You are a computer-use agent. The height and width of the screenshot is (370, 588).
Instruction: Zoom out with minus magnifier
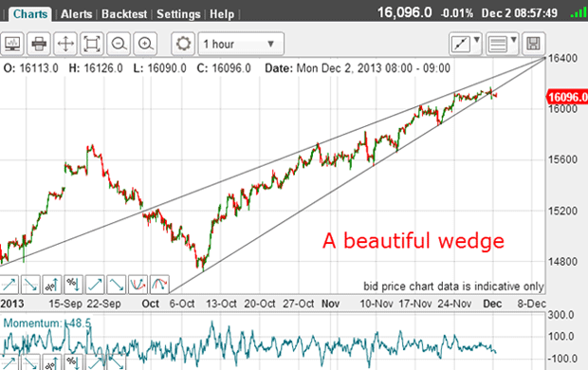click(x=119, y=44)
